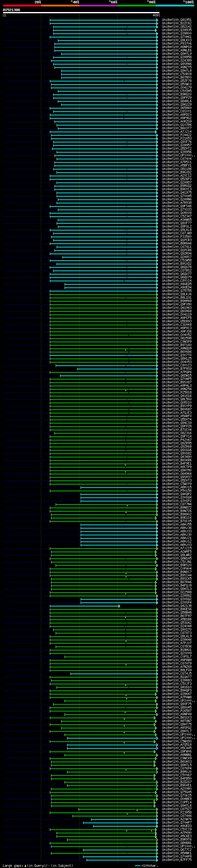Viewport: 197px width, 868px height.
Task: Select hit label UniRef100_C5YCI9
Action: [176, 829]
